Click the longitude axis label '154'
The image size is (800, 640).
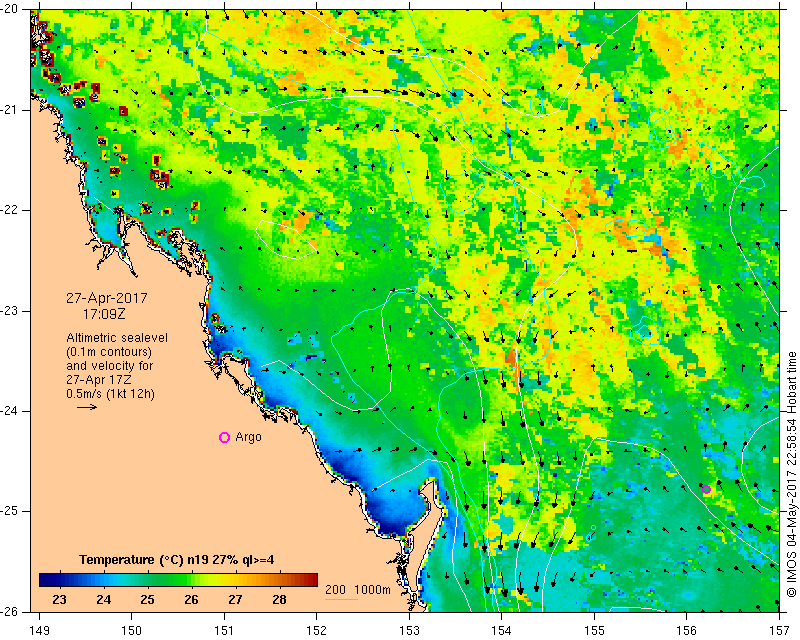click(x=502, y=631)
